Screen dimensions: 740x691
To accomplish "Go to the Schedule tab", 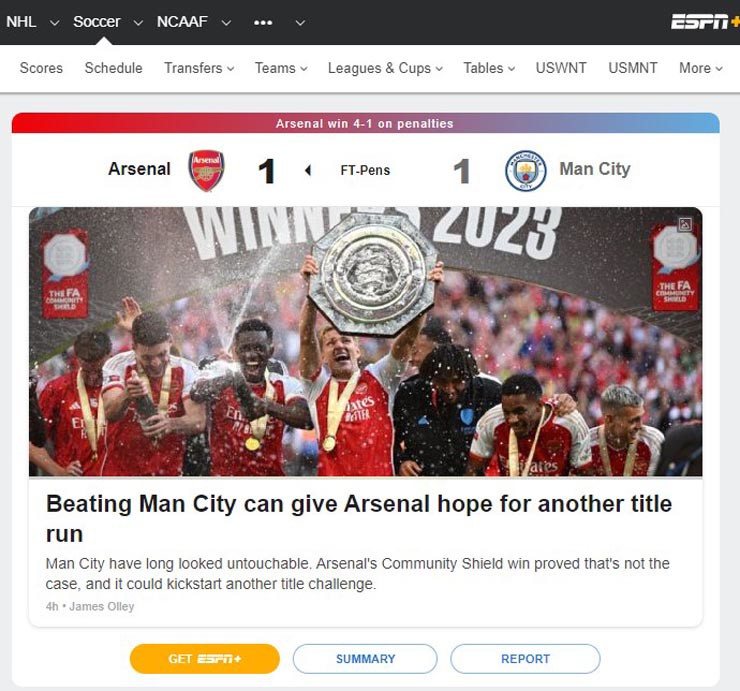I will click(113, 68).
